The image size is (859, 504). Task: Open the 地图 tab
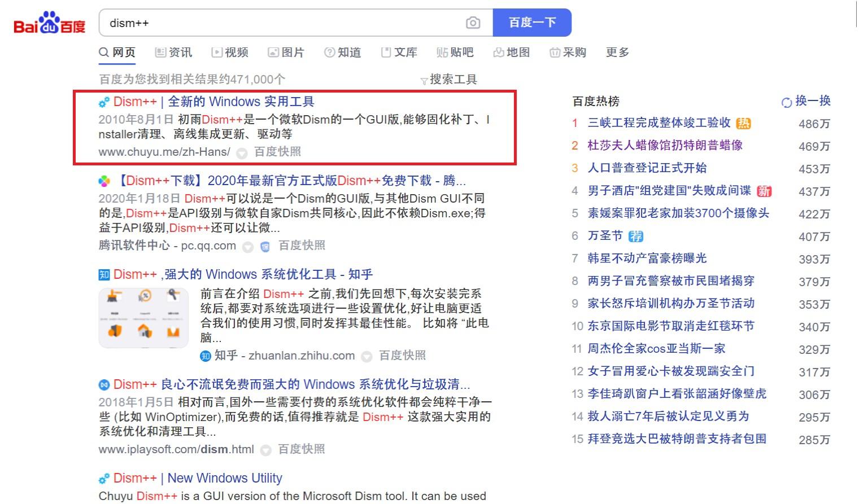coord(512,52)
